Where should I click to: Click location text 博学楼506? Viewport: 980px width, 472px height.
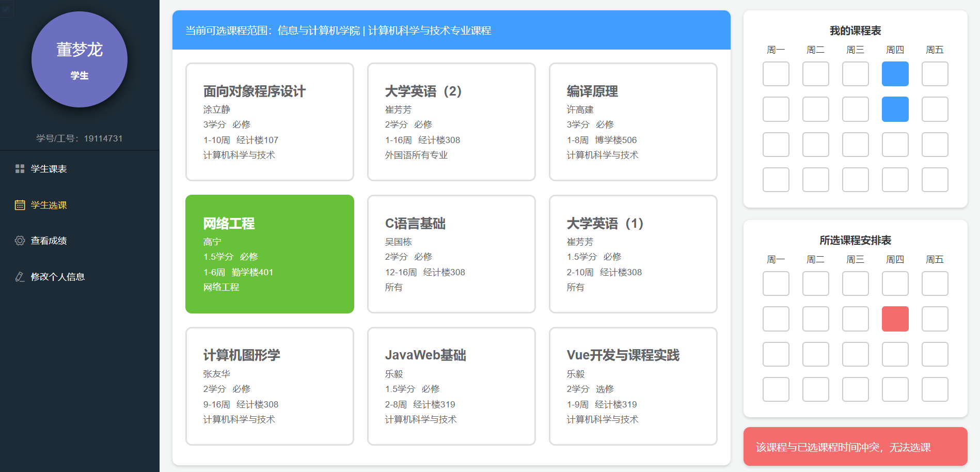pos(616,140)
